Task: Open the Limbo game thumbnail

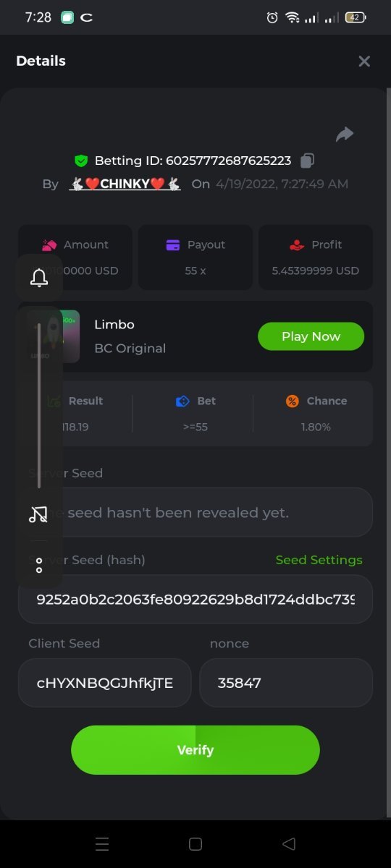Action: 54,336
